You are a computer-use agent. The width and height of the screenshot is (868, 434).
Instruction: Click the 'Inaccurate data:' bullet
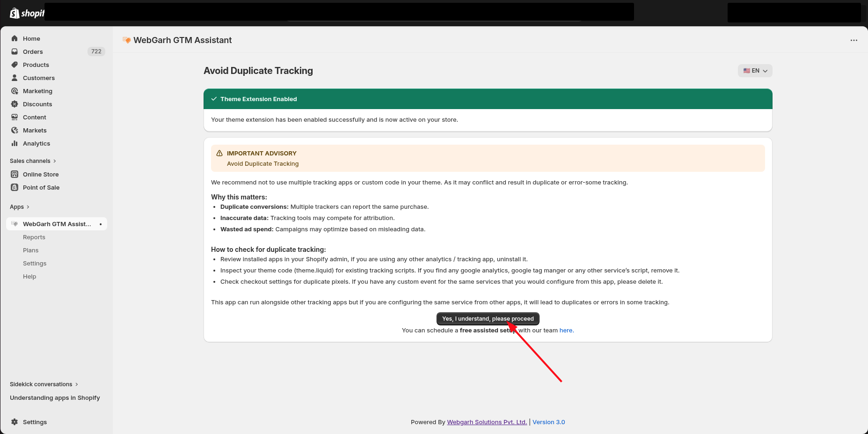[244, 218]
